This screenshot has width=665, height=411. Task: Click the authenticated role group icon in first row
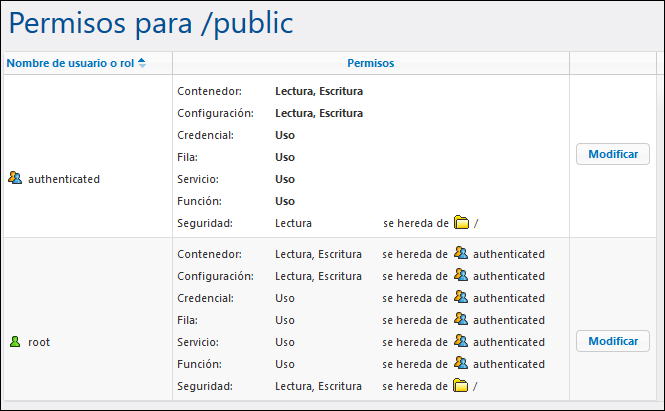pos(14,179)
